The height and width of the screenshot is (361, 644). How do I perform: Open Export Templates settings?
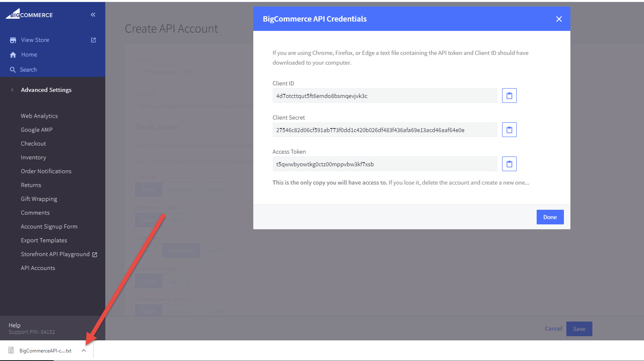(44, 240)
